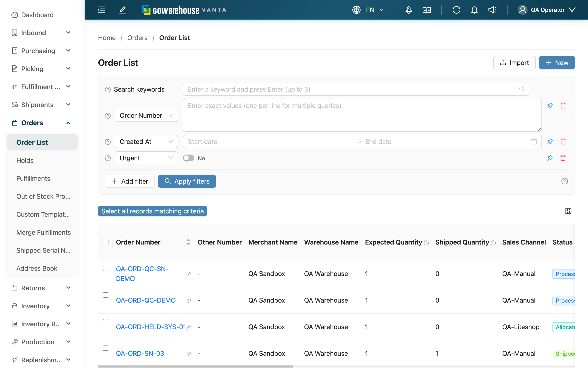This screenshot has height=368, width=588.
Task: Delete the Order Number filter
Action: point(563,106)
